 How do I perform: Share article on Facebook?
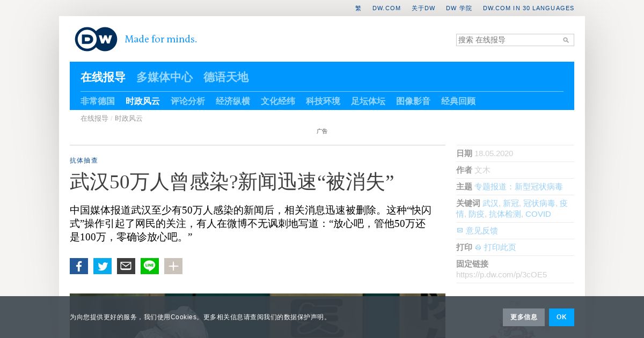79,266
